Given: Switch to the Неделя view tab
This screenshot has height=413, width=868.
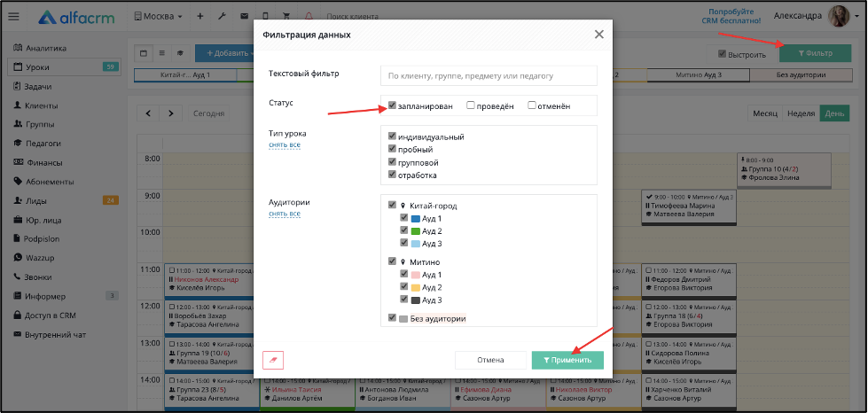Looking at the screenshot, I should point(801,113).
